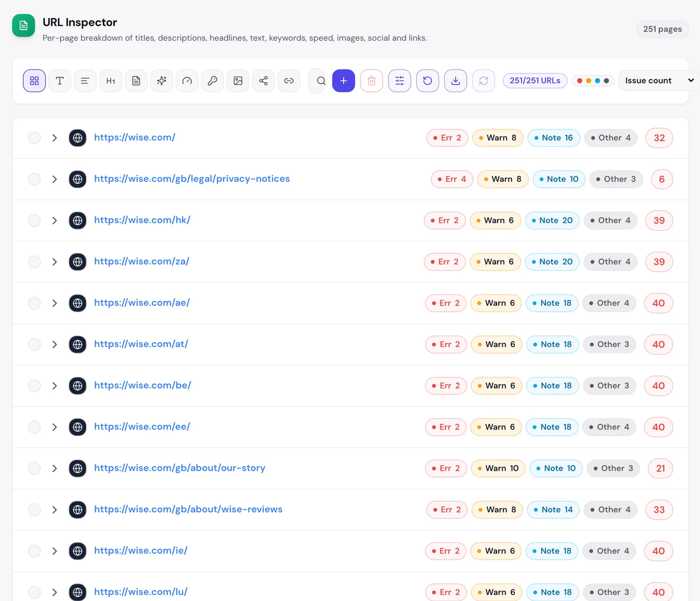The width and height of the screenshot is (700, 601).
Task: Switch to the descriptions lines tab
Action: click(x=85, y=81)
